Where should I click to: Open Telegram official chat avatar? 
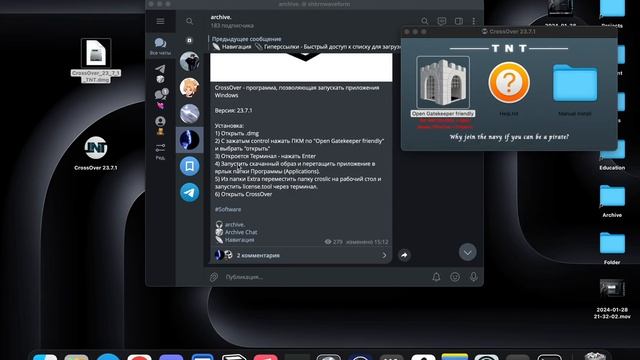tap(189, 192)
